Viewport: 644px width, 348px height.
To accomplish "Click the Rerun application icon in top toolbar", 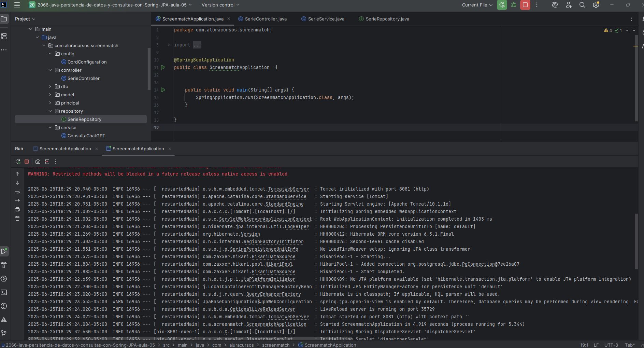I will (x=502, y=5).
